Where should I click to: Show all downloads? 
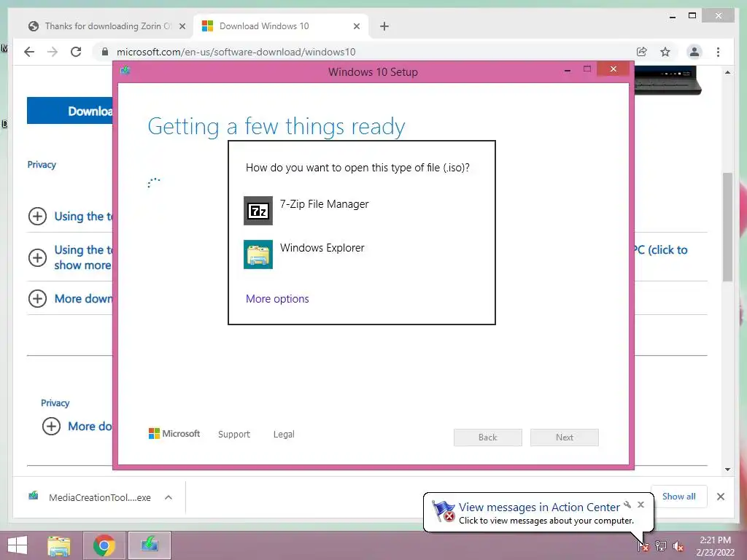(x=678, y=496)
